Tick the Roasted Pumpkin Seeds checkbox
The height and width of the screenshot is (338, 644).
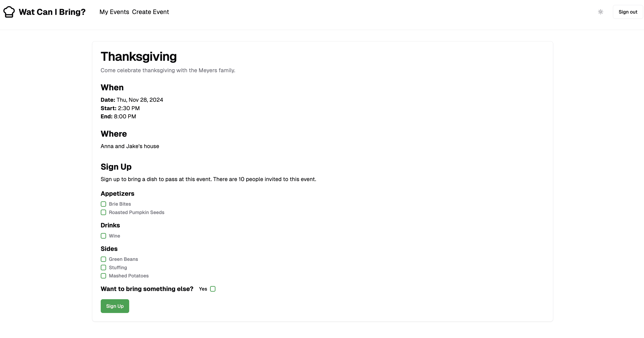(103, 212)
